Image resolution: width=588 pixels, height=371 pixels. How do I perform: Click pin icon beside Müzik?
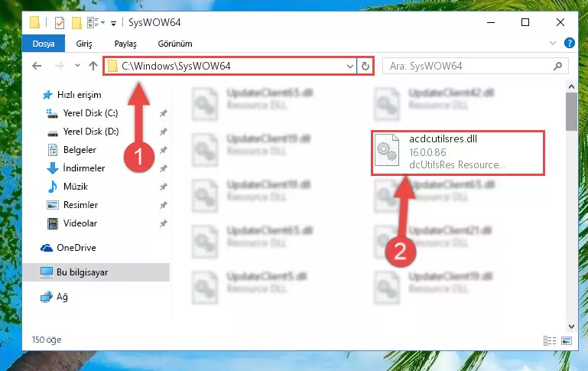click(163, 187)
